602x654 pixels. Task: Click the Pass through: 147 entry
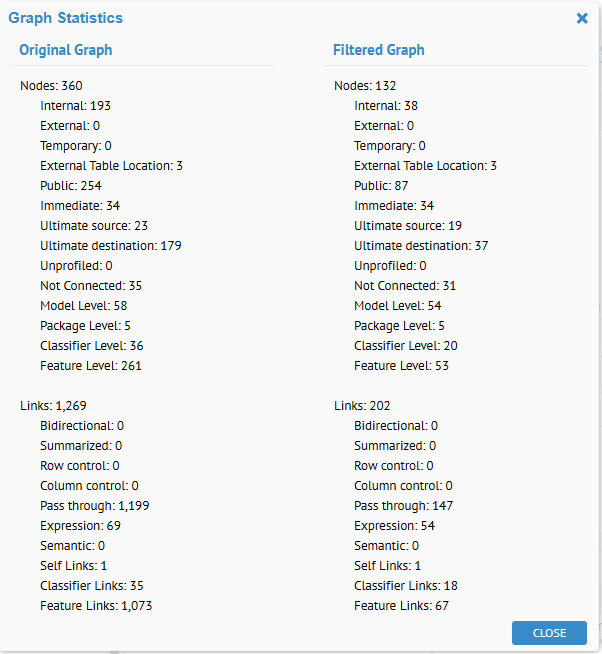pyautogui.click(x=404, y=506)
